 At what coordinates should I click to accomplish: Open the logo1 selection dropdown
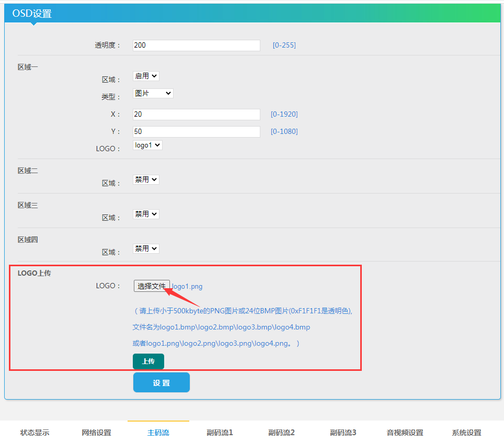click(147, 145)
